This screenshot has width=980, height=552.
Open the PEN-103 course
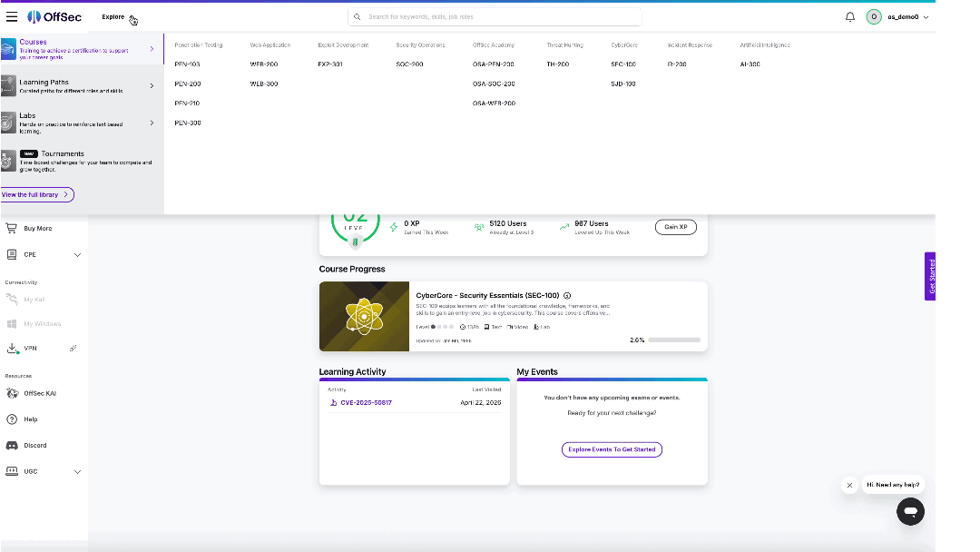point(188,64)
